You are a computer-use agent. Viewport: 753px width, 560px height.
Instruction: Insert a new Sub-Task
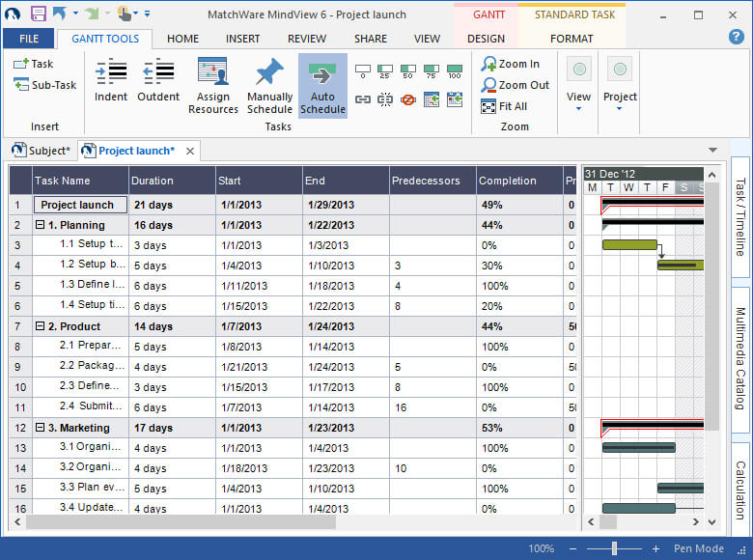(44, 85)
